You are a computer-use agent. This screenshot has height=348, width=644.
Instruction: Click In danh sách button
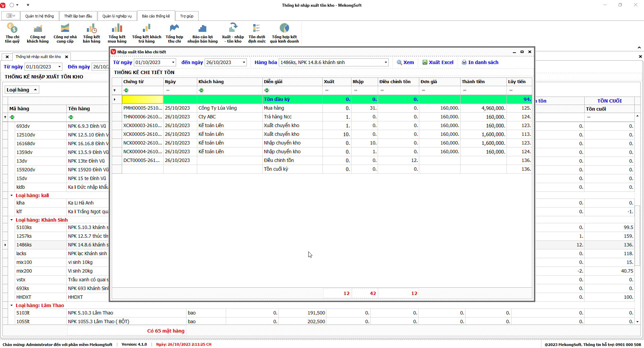coord(480,62)
